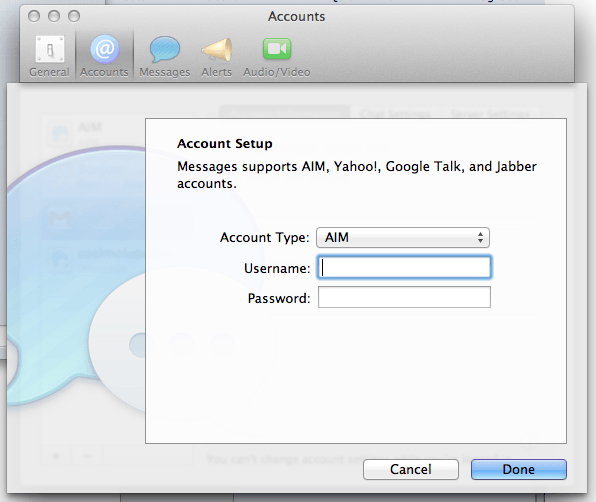Viewport: 596px width, 502px height.
Task: Click the Accounts window title
Action: pyautogui.click(x=296, y=16)
